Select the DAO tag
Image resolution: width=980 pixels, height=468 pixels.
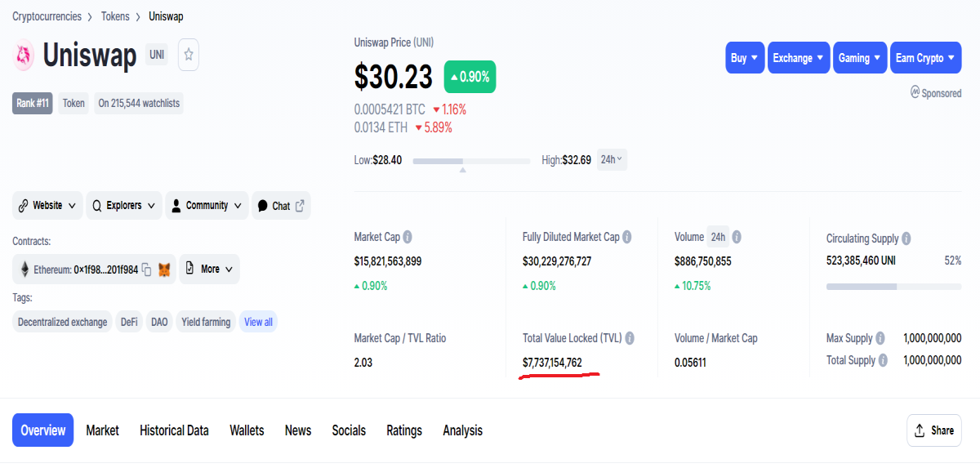(159, 322)
